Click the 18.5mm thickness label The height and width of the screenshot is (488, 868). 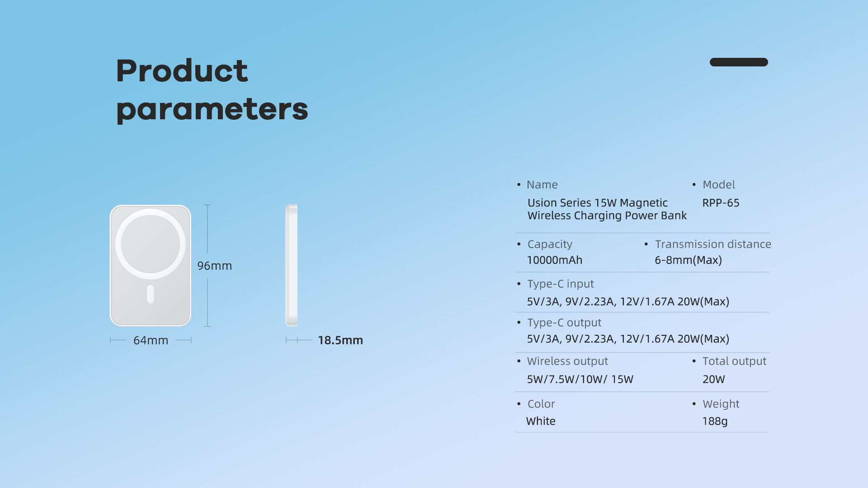pyautogui.click(x=340, y=340)
